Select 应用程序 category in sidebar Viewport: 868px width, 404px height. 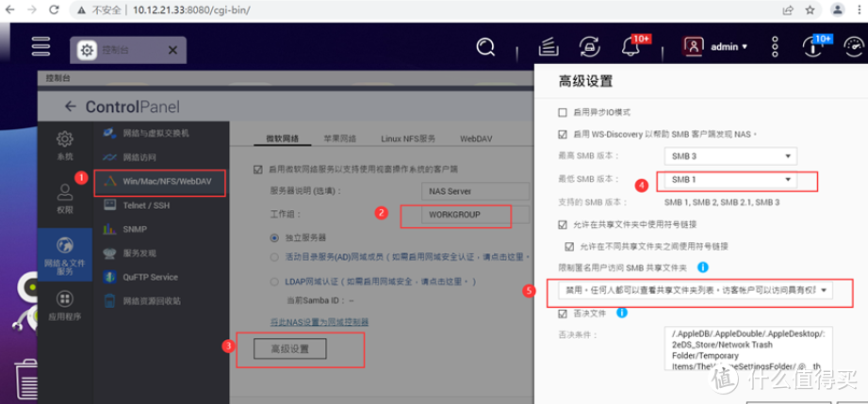(65, 306)
